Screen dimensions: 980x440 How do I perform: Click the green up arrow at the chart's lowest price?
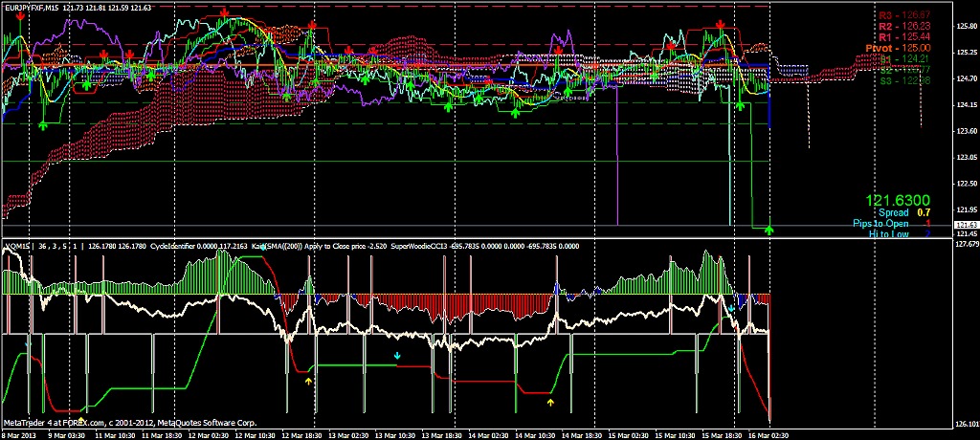[770, 230]
